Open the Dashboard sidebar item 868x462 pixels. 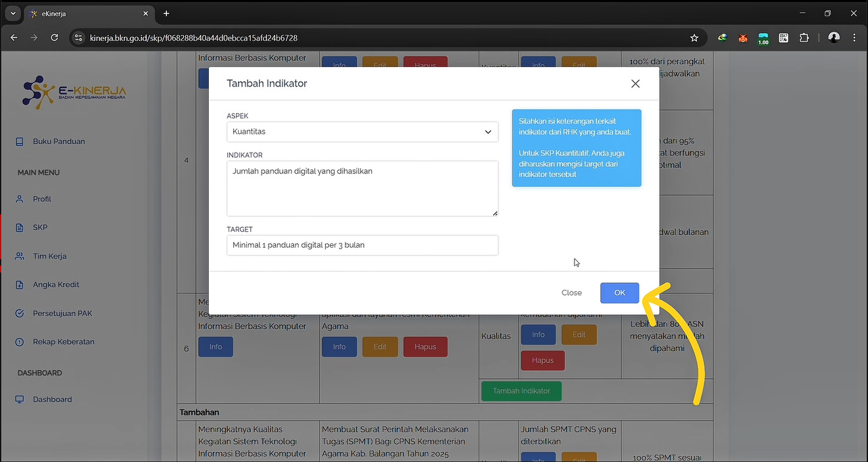point(52,400)
